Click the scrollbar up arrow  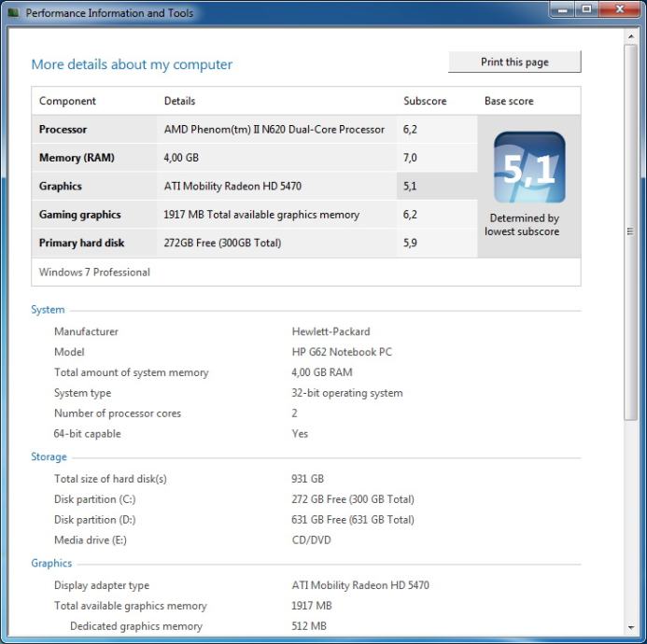coord(631,36)
